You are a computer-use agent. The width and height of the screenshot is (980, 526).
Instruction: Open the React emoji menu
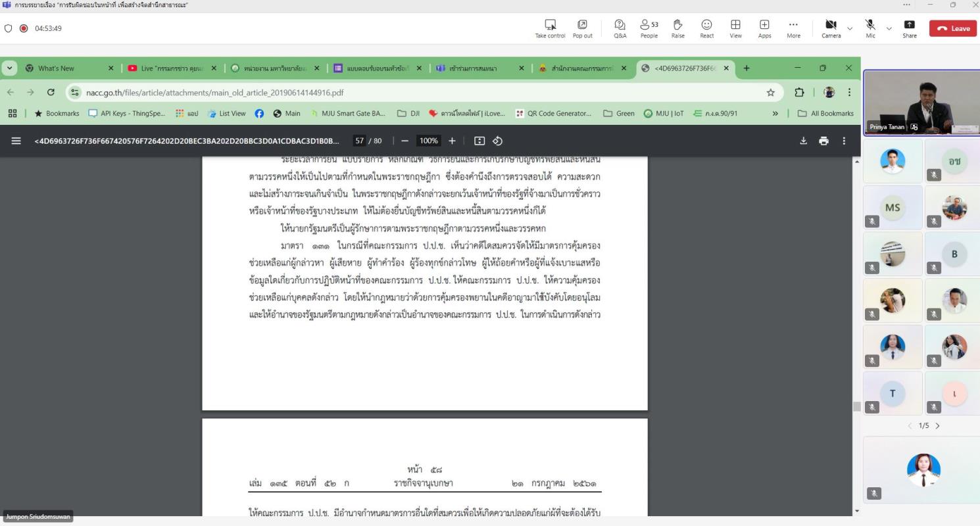(x=706, y=28)
